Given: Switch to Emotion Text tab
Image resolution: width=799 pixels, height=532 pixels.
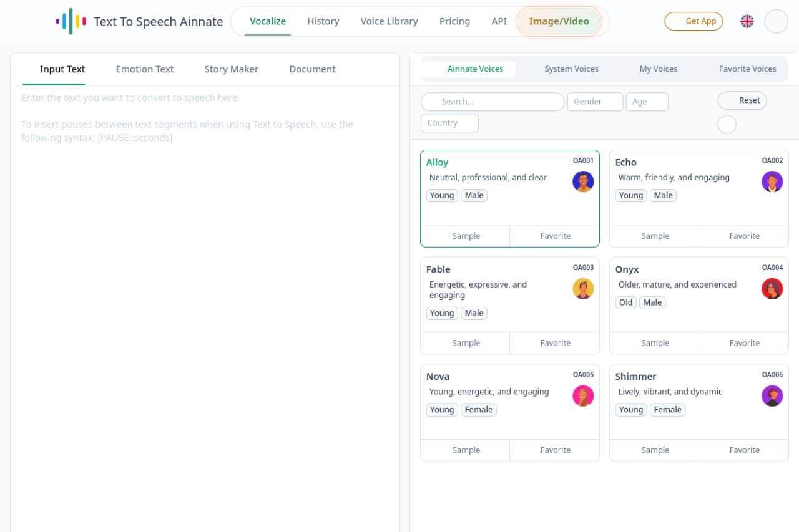Looking at the screenshot, I should point(145,69).
